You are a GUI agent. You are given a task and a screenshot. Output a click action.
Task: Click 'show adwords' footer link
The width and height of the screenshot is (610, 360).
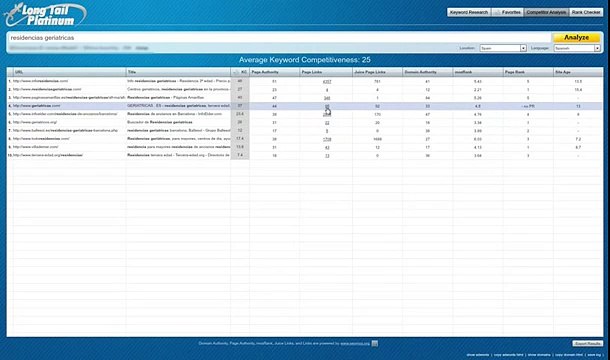click(478, 355)
